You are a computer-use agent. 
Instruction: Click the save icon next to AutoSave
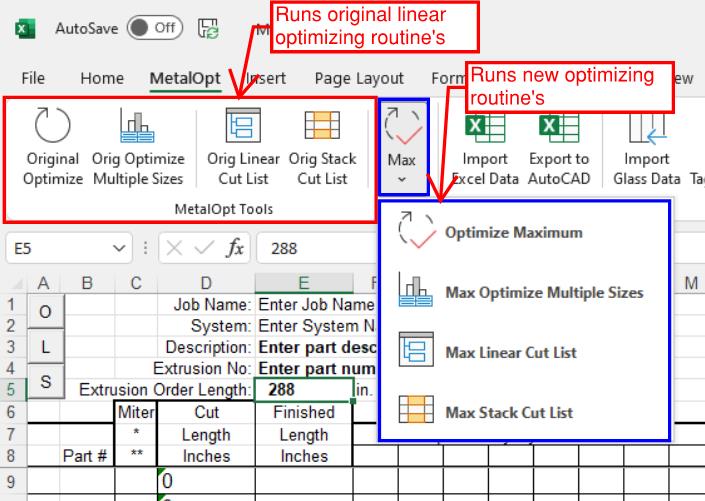click(208, 28)
